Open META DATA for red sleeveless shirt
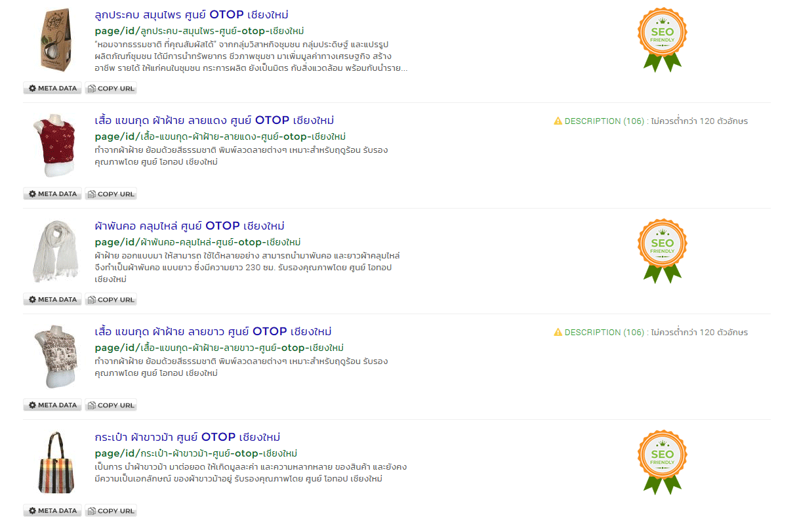 [52, 194]
